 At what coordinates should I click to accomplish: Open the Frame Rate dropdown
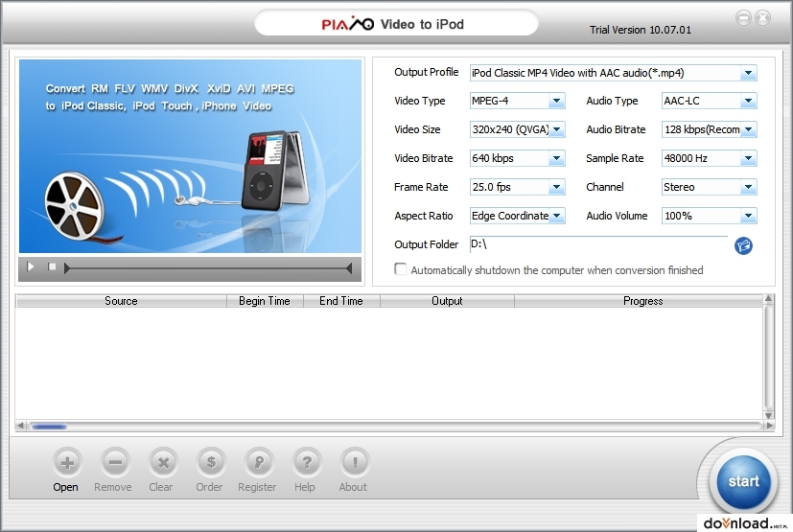coord(556,188)
